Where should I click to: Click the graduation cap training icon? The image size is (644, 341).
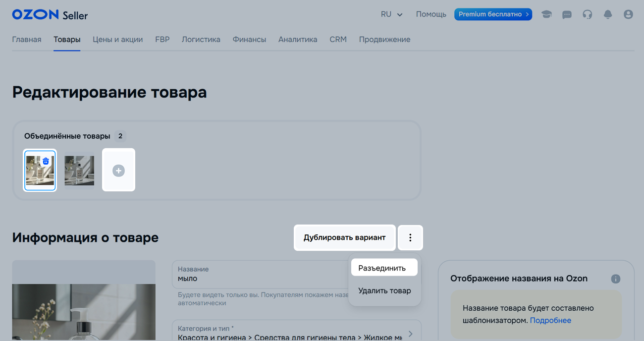pos(546,14)
